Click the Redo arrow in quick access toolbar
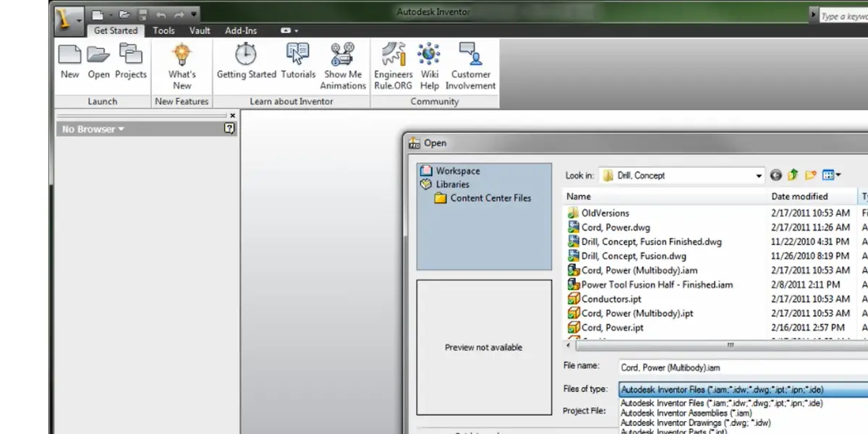 (179, 14)
